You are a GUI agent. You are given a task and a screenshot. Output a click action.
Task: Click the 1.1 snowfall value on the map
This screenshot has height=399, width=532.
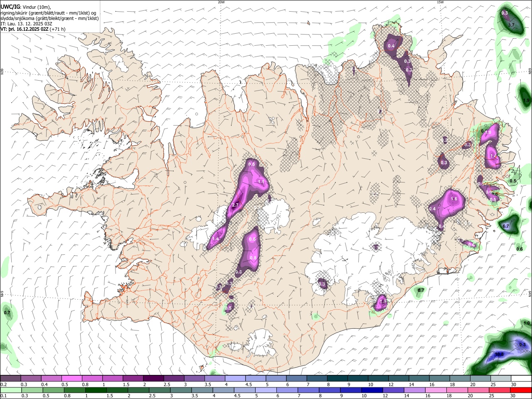pyautogui.click(x=261, y=182)
